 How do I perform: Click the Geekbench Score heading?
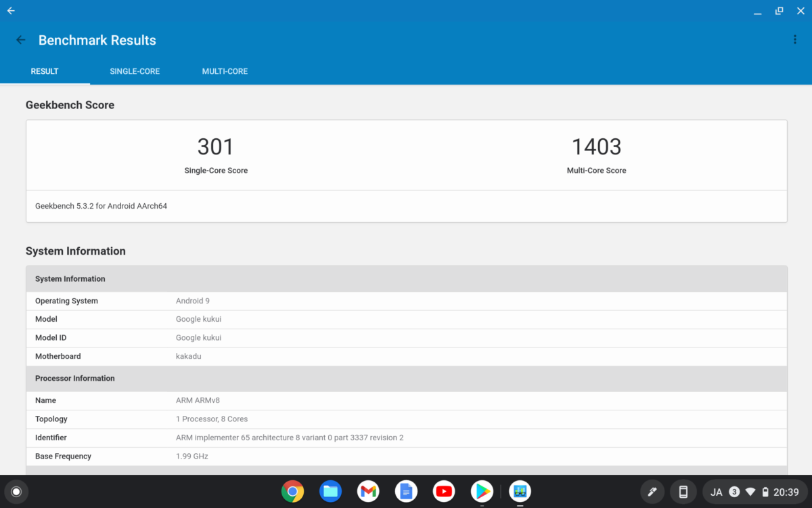click(x=70, y=105)
